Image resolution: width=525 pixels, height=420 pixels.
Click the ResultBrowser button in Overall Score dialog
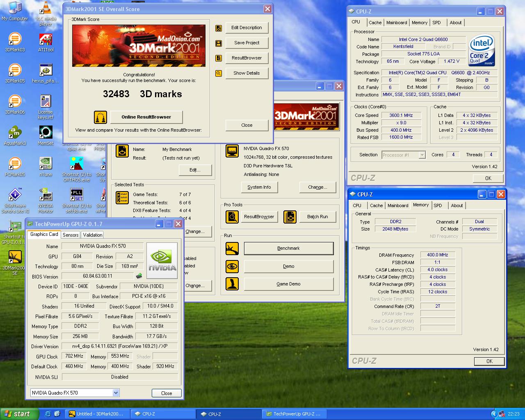247,58
